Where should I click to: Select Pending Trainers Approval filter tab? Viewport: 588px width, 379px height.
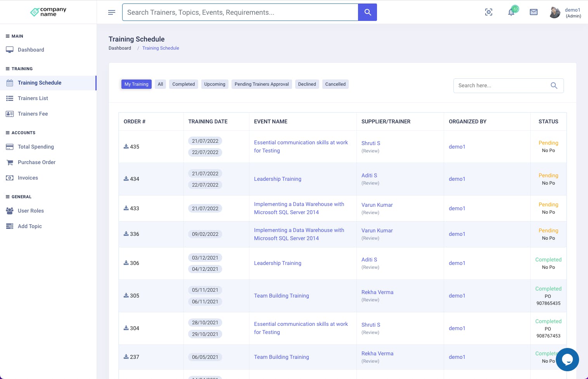pyautogui.click(x=261, y=84)
